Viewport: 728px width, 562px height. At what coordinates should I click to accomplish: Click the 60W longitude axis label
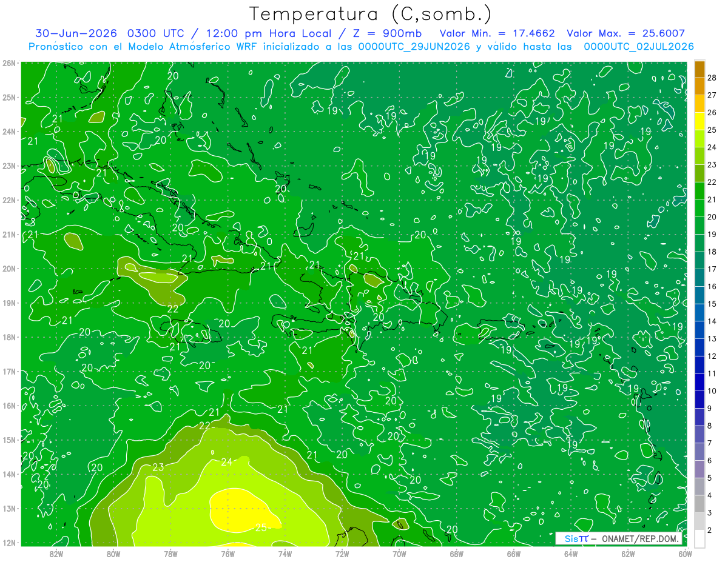coord(685,553)
